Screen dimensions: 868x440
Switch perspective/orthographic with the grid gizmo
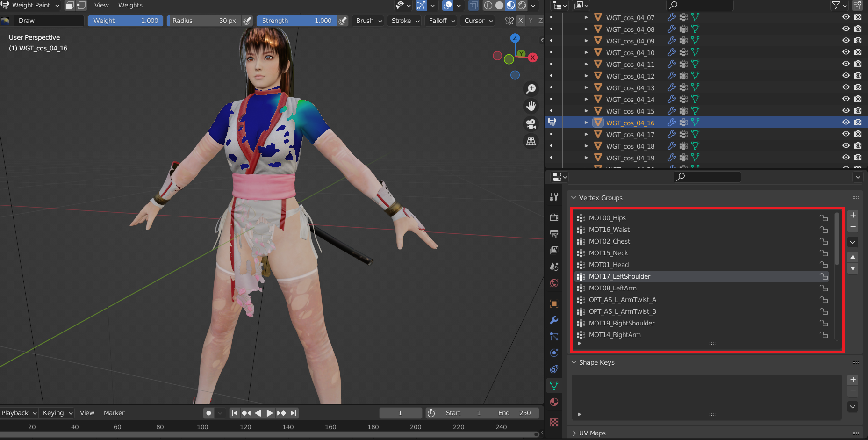pos(531,141)
